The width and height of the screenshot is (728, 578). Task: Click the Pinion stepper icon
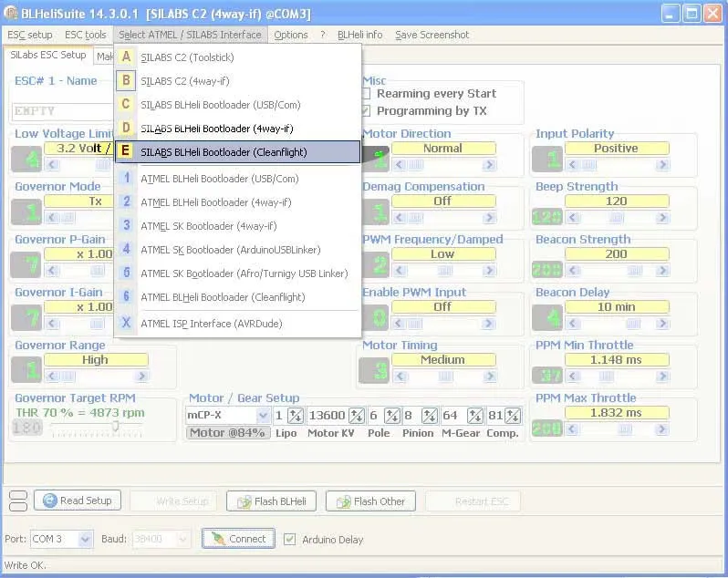coord(429,416)
